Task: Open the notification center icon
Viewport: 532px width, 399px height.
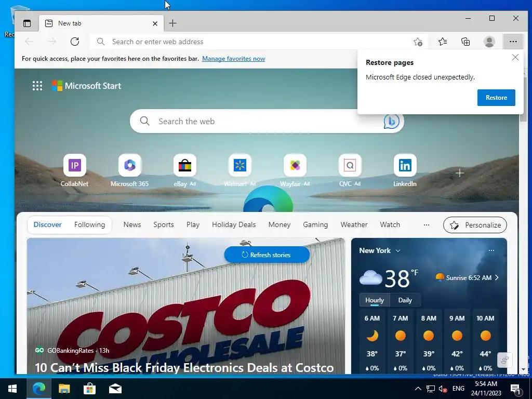Action: coord(515,389)
